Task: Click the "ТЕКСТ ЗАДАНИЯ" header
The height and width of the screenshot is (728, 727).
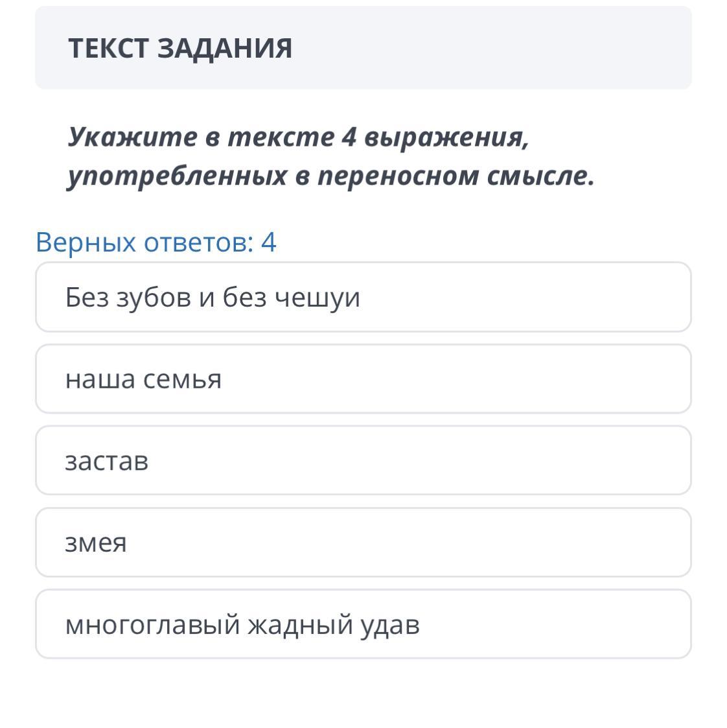Action: tap(180, 48)
